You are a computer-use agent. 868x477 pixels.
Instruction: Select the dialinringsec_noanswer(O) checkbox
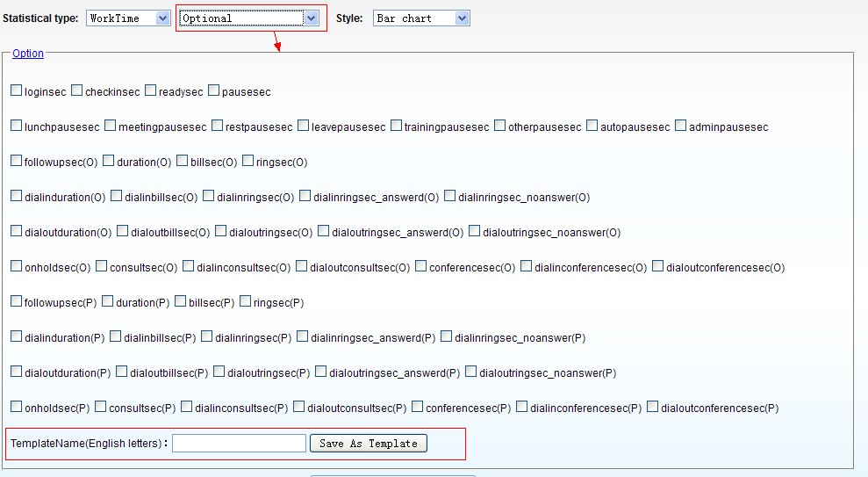(450, 196)
